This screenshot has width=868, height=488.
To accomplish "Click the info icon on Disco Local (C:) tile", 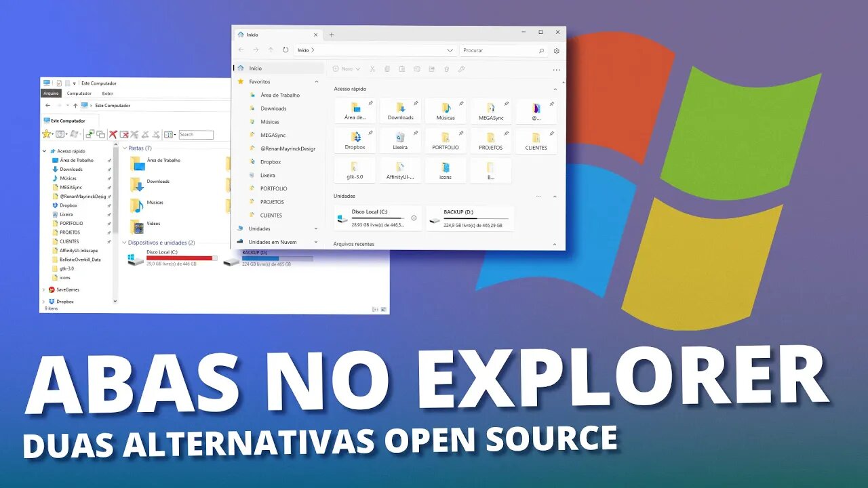I will (x=414, y=218).
